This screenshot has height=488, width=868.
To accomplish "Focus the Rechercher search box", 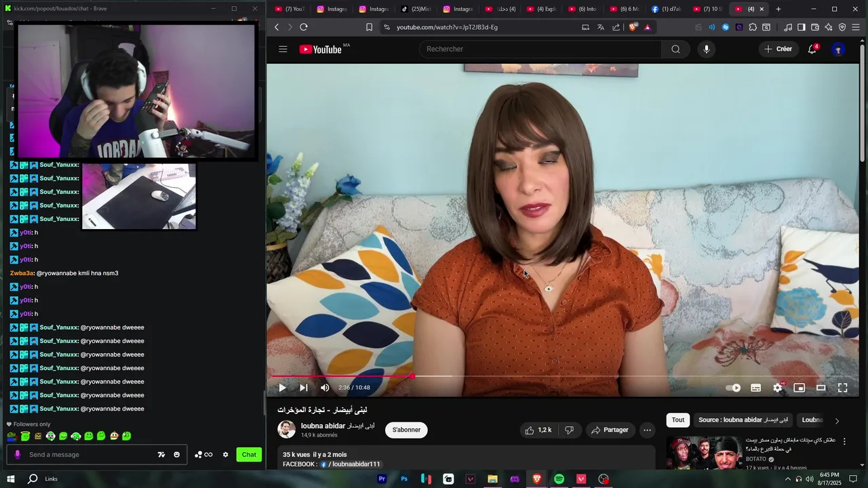I will click(540, 49).
